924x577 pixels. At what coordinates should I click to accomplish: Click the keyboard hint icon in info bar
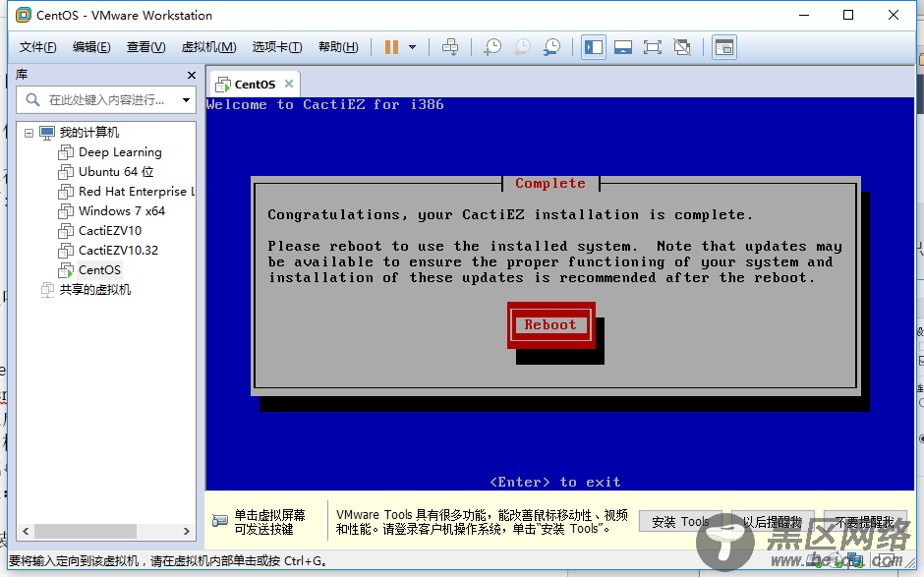coord(220,521)
